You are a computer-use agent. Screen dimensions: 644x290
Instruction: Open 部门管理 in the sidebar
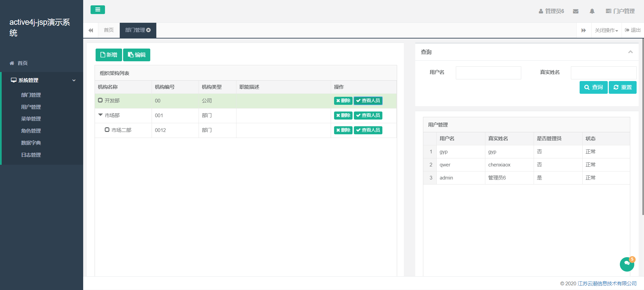(31, 95)
